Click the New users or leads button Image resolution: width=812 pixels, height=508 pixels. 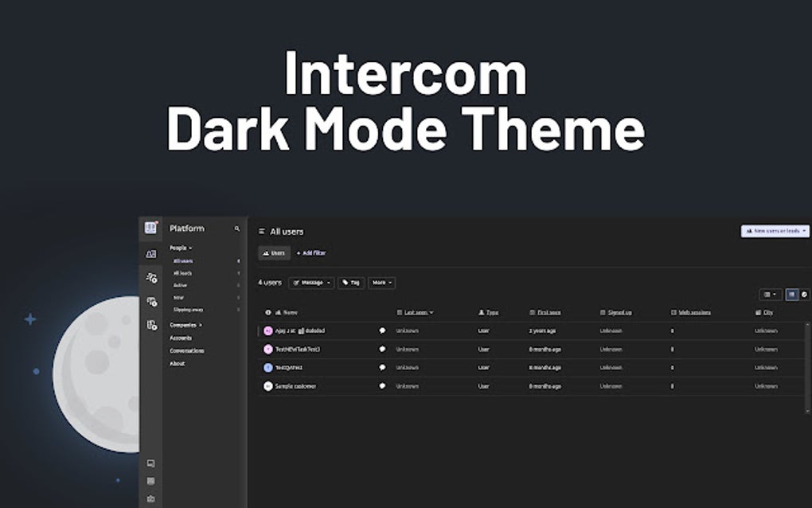pos(774,230)
